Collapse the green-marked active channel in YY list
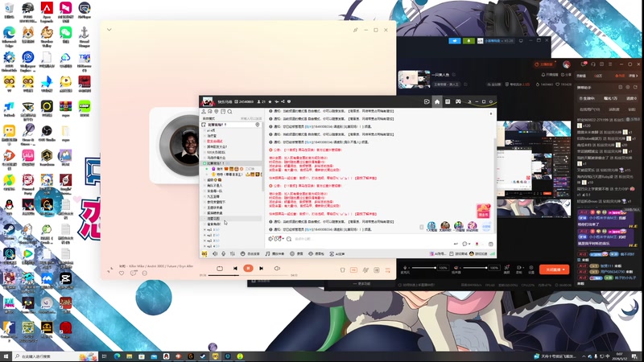Screen dimensions: 644x362 (204, 163)
